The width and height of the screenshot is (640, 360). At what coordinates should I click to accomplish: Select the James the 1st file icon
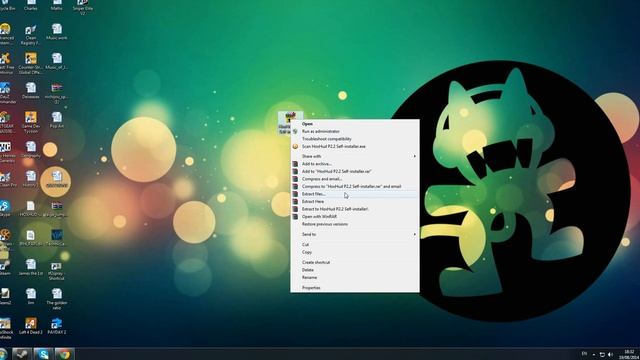tap(31, 267)
